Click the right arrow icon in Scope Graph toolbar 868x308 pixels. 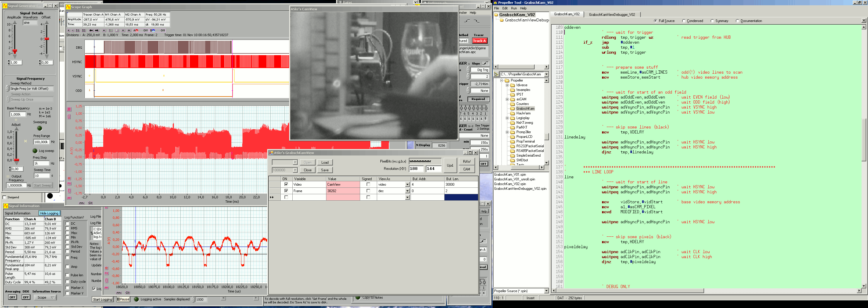[97, 31]
